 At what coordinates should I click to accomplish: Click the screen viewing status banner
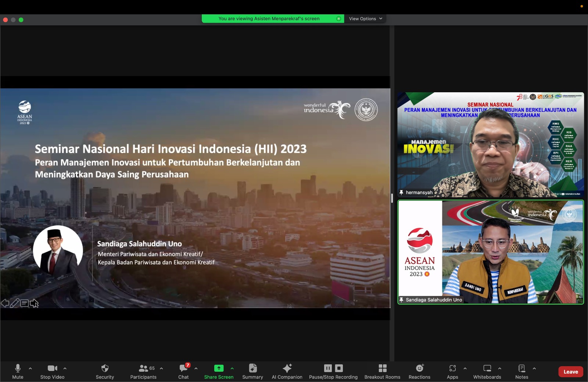(x=273, y=19)
